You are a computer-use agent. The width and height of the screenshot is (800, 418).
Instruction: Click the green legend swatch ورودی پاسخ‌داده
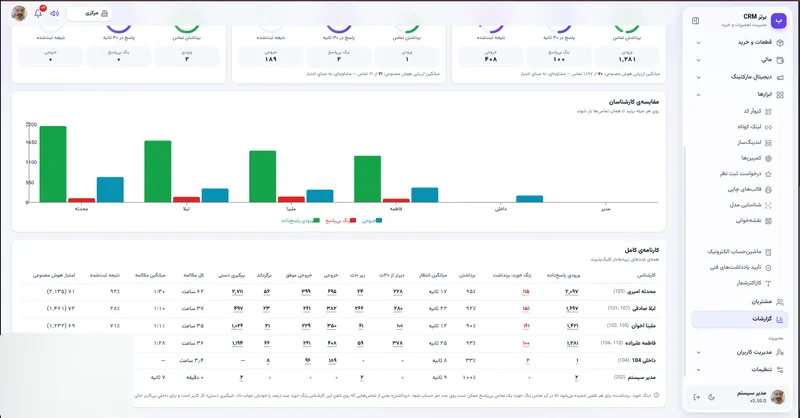316,220
